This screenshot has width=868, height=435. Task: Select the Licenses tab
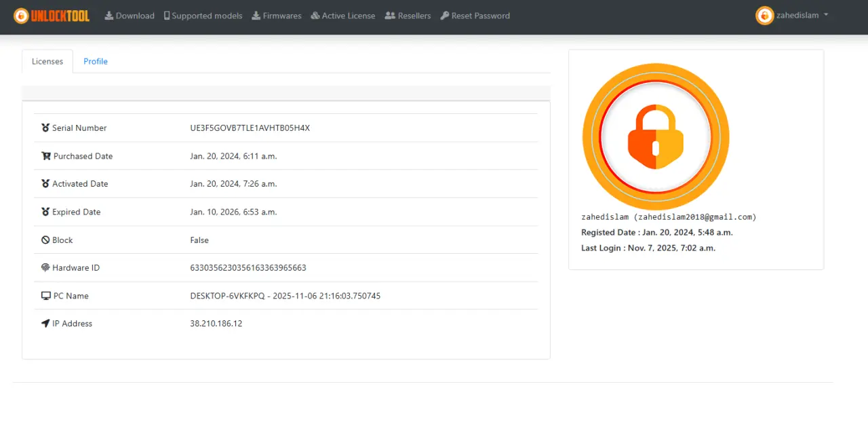point(47,61)
